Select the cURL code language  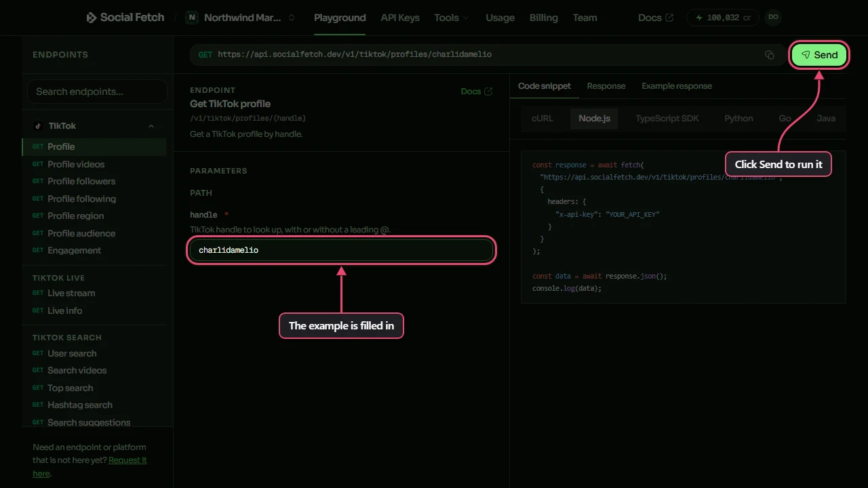[x=542, y=118]
